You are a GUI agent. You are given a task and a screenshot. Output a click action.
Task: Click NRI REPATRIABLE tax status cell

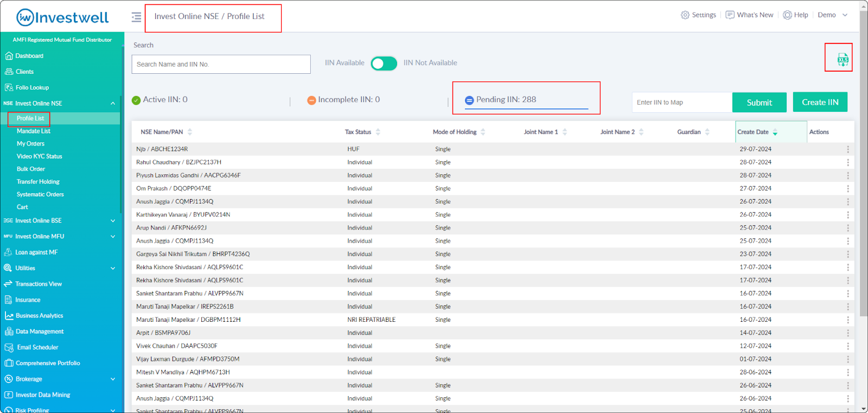pyautogui.click(x=372, y=320)
